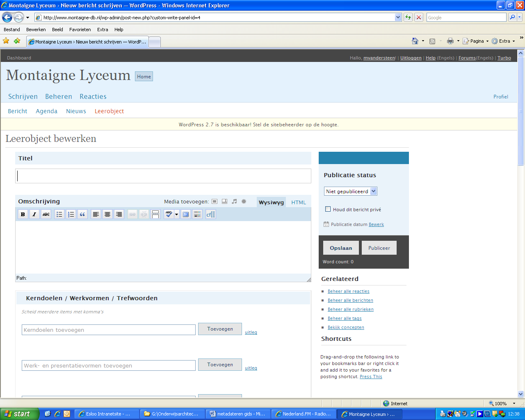Click the Home button beside site title
The image size is (525, 420).
[x=144, y=76]
